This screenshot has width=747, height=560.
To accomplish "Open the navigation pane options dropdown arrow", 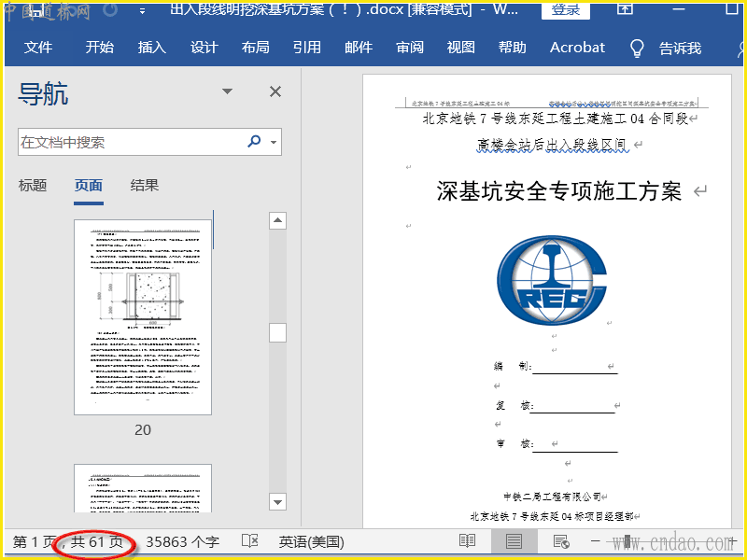I will tap(227, 91).
